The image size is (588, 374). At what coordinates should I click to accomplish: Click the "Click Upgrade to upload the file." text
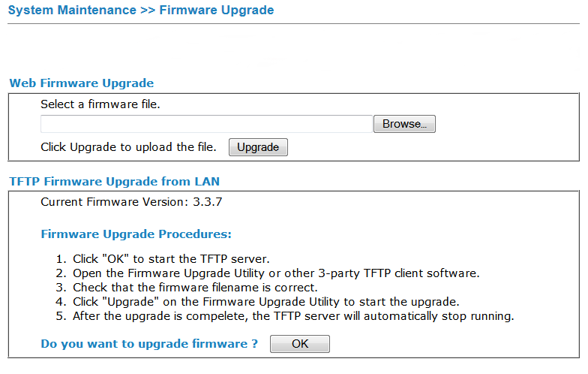[x=128, y=147]
